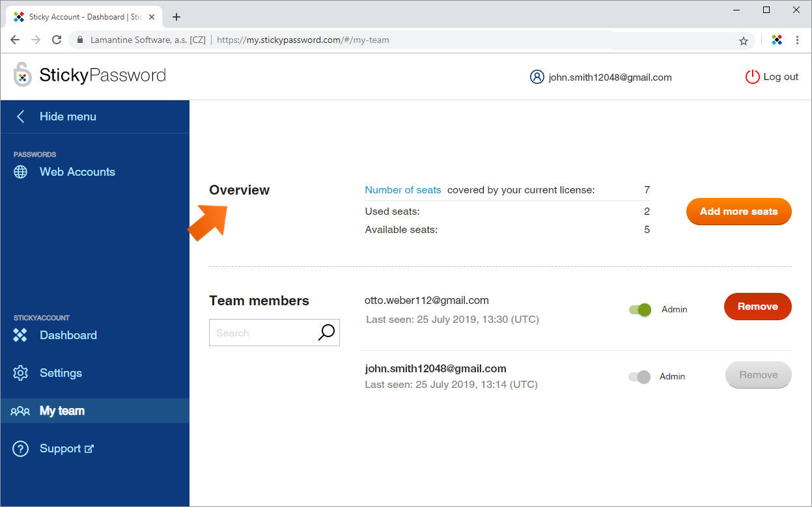
Task: Click "Last seen: 25 July 2019, 13:30 (UTC)"
Action: click(x=453, y=320)
